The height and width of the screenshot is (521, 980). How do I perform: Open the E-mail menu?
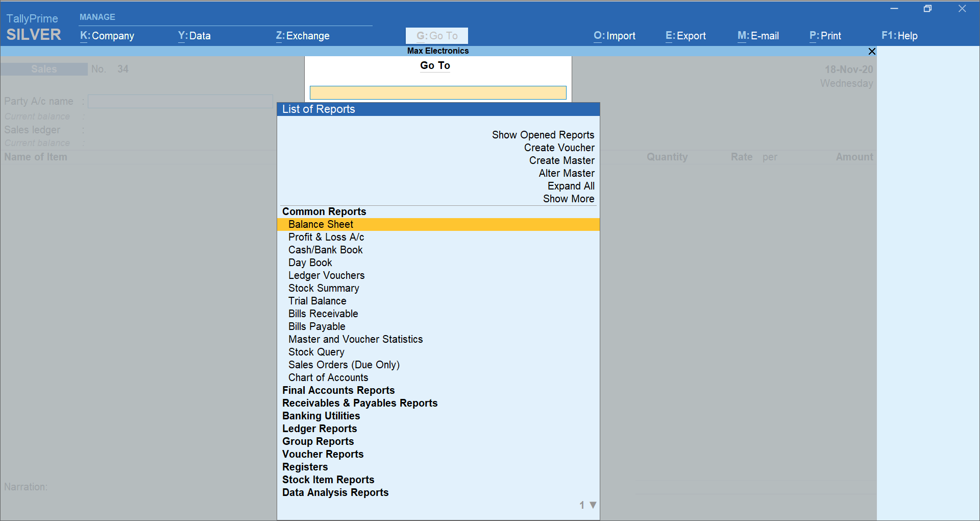pos(758,36)
